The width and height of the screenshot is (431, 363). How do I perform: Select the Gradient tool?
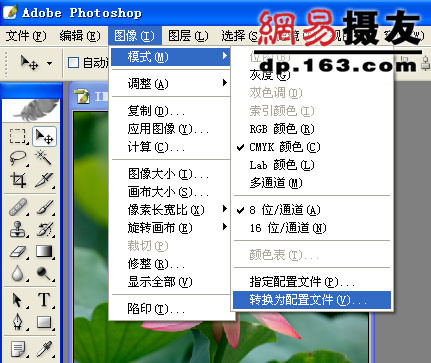(x=44, y=252)
